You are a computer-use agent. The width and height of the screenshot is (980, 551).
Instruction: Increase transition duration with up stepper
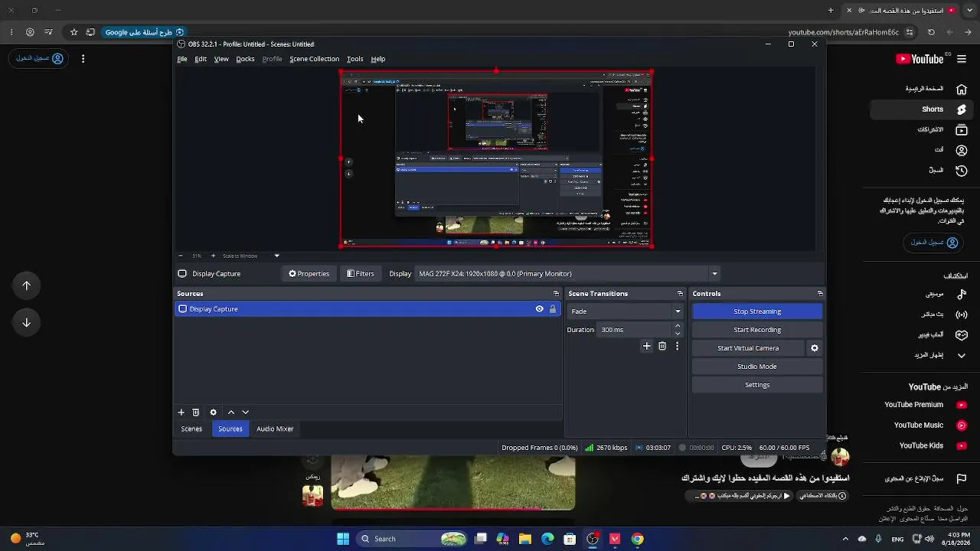pos(678,327)
